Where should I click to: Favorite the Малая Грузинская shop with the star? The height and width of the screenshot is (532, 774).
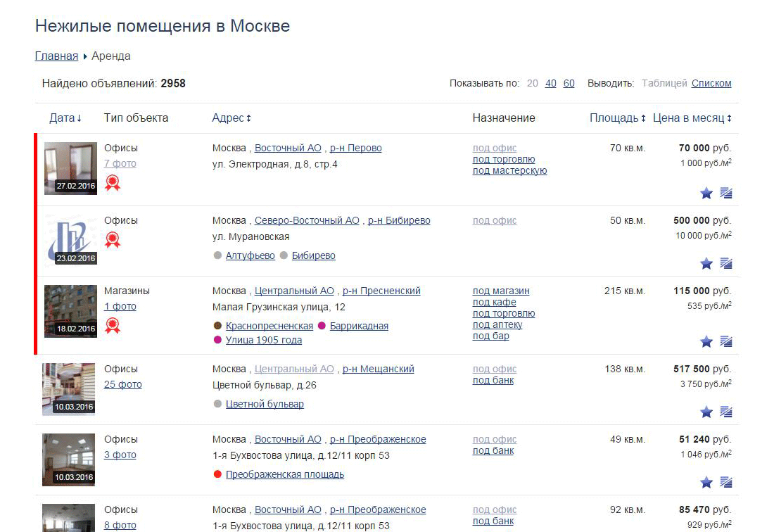tap(706, 342)
